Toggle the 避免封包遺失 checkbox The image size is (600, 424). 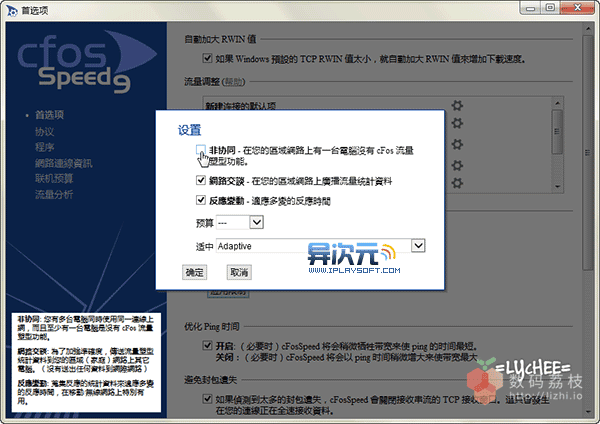tap(207, 399)
